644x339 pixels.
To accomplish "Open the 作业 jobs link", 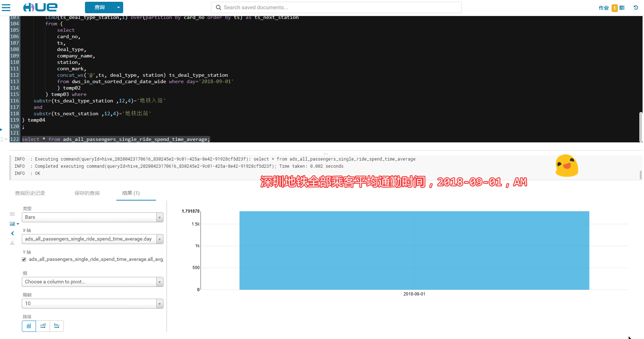I will pyautogui.click(x=604, y=8).
